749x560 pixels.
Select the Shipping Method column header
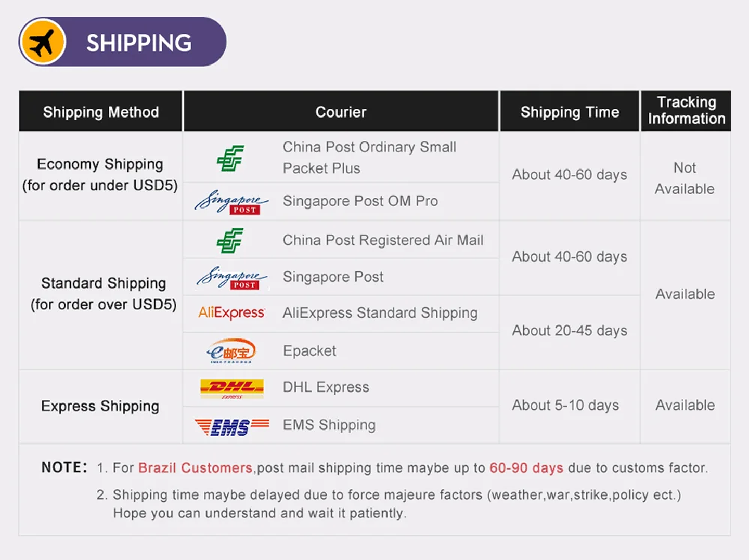tap(101, 112)
